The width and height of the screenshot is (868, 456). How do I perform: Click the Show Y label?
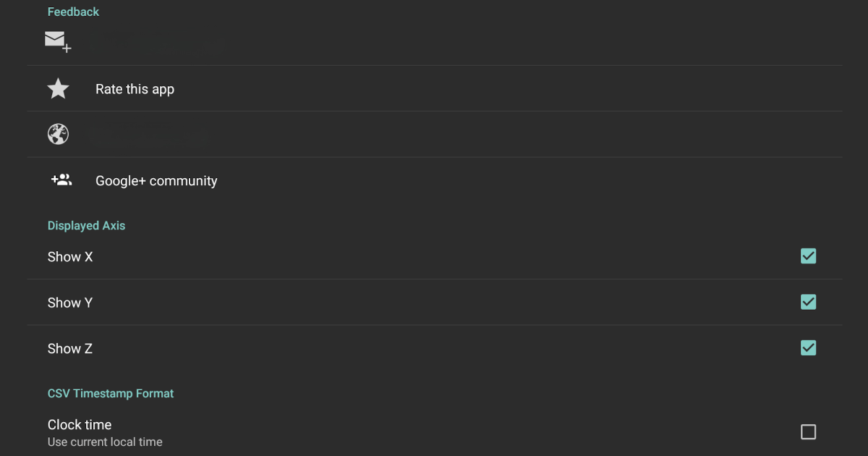click(70, 303)
